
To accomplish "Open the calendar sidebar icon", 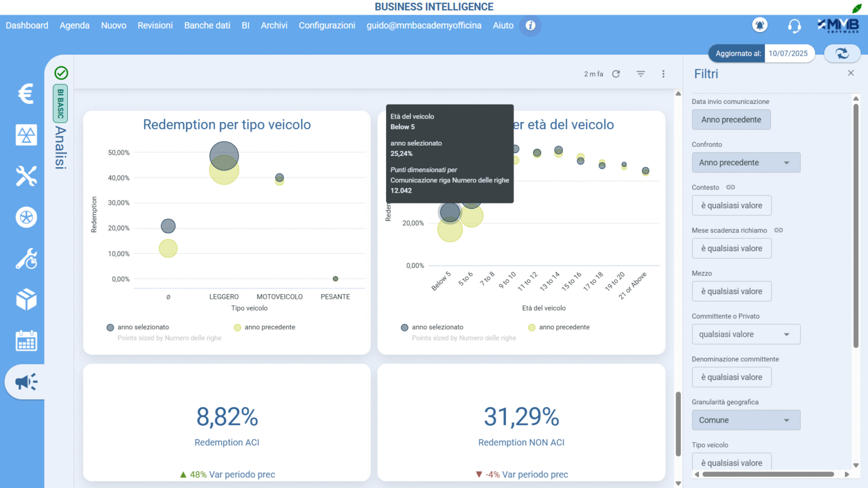I will pyautogui.click(x=26, y=341).
